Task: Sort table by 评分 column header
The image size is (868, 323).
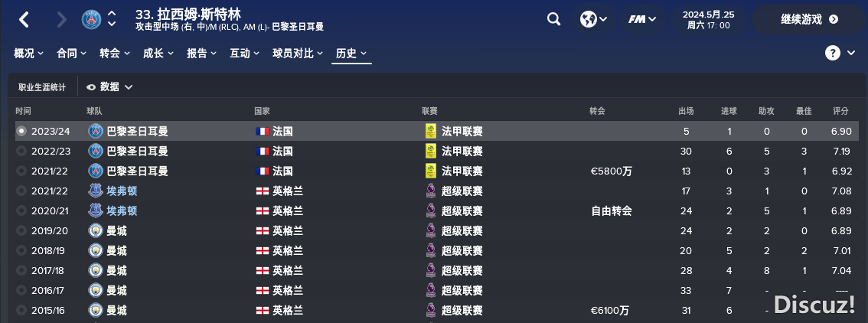Action: tap(840, 111)
